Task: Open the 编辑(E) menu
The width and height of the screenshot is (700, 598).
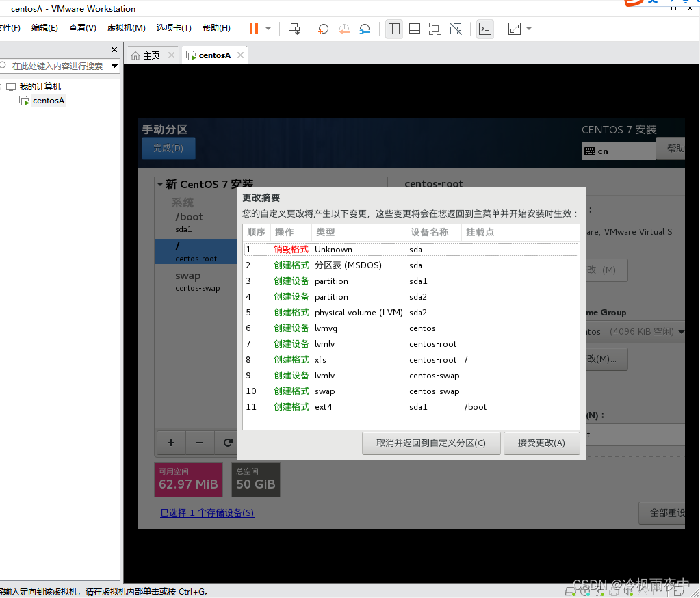Action: point(44,28)
